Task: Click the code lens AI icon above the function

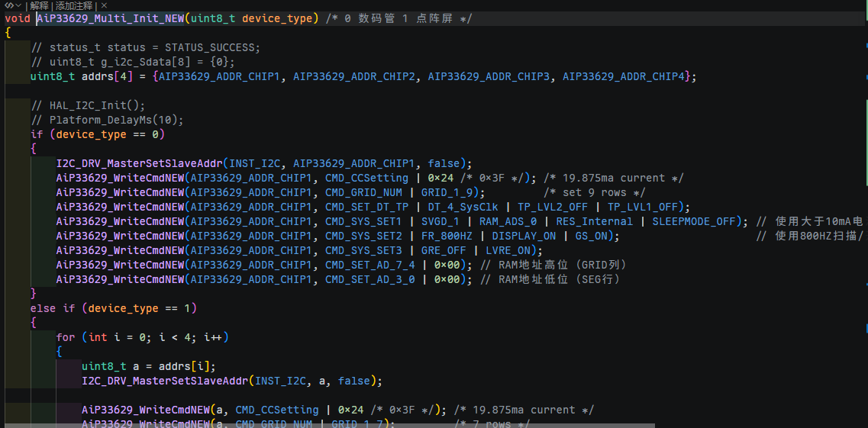Action: [9, 5]
